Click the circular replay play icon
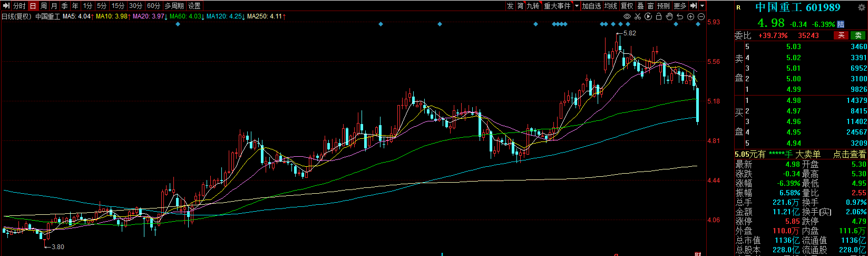 648,17
